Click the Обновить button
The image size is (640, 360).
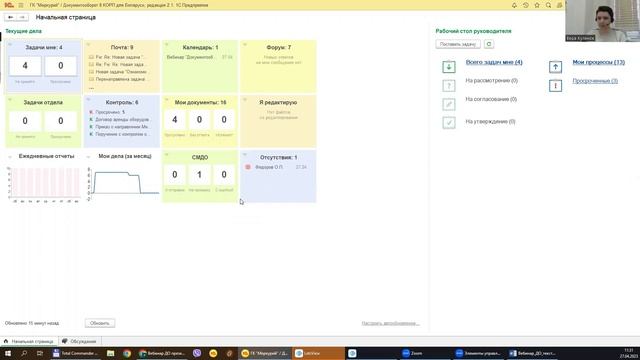coord(100,323)
